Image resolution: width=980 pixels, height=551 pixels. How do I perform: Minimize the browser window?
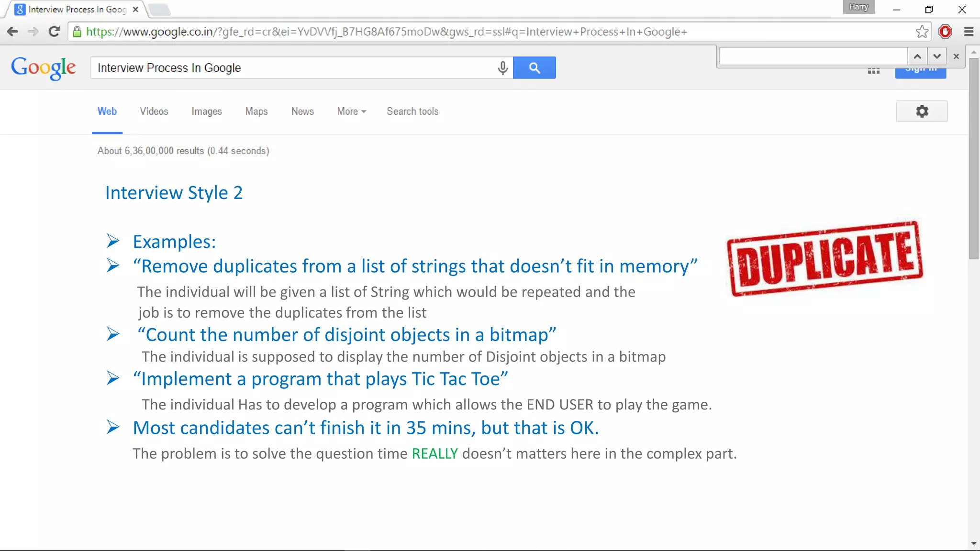click(897, 9)
